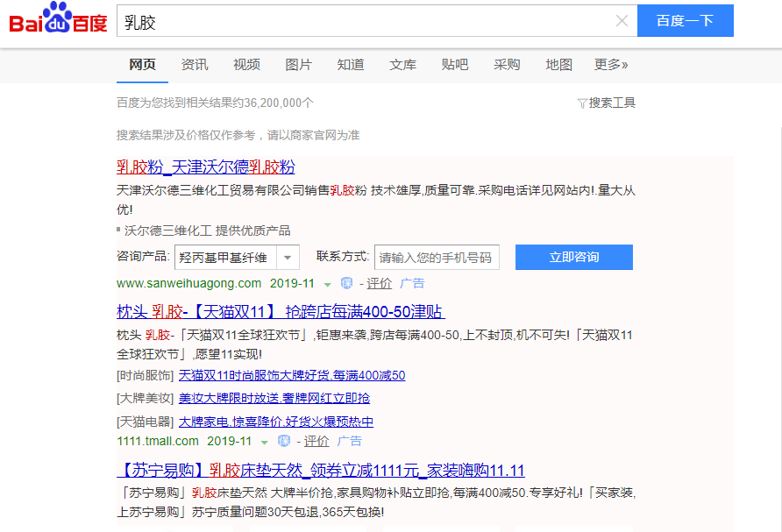Click the verification badge beside sanweihuagong.com
The width and height of the screenshot is (782, 532).
click(346, 283)
